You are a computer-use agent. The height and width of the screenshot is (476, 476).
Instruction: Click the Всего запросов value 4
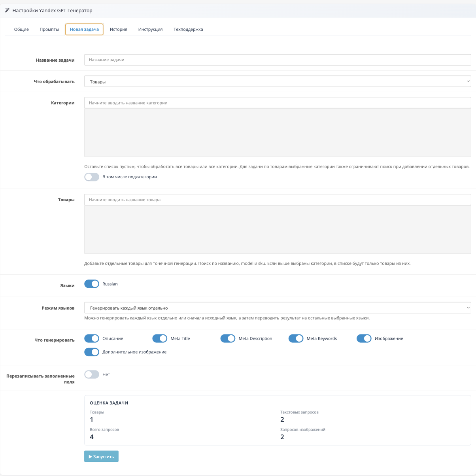tap(92, 437)
